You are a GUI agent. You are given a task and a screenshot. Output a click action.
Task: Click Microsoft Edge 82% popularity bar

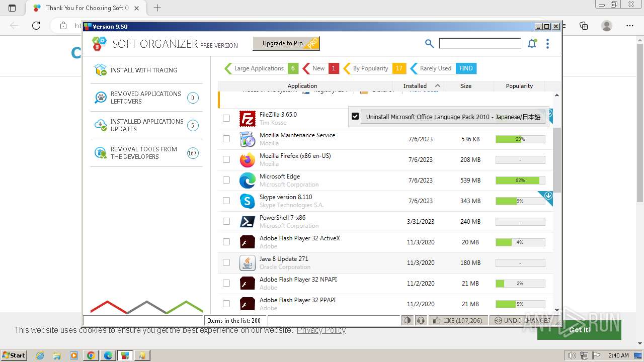tap(520, 180)
